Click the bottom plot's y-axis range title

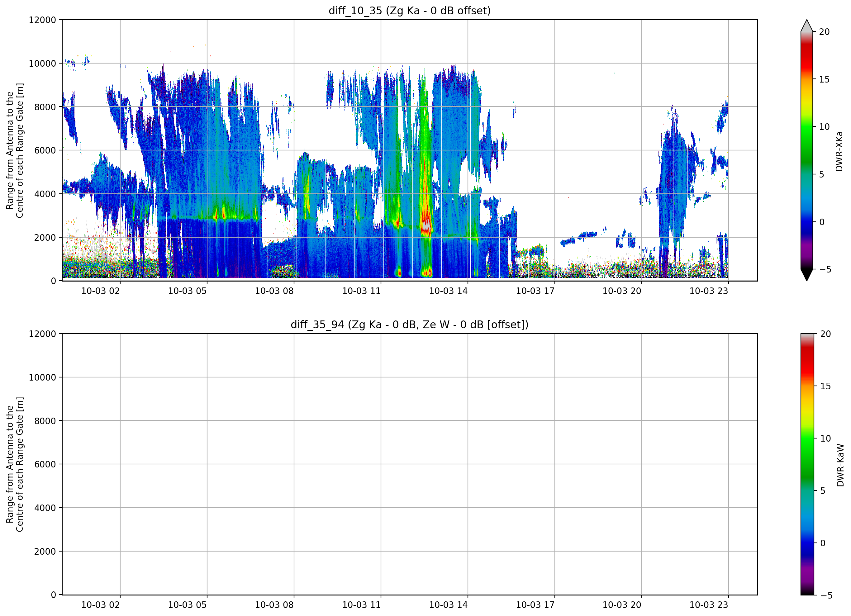(15, 464)
